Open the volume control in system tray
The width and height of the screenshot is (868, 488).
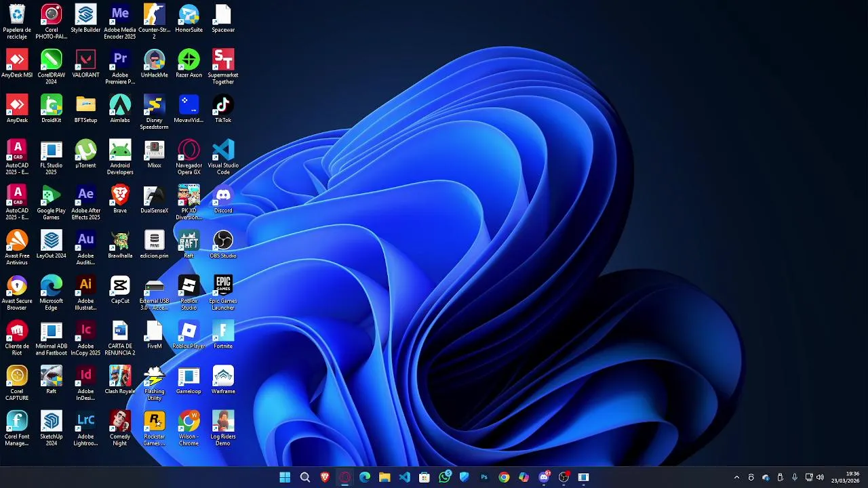(821, 477)
